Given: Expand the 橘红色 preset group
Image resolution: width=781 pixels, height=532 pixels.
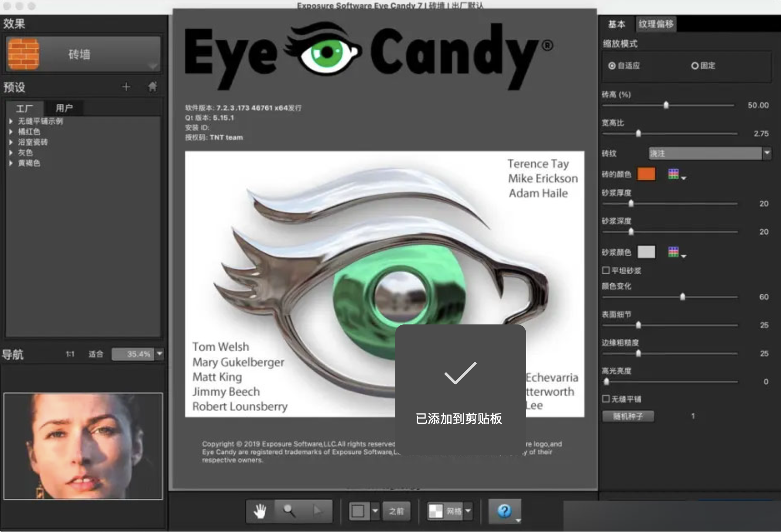Looking at the screenshot, I should (10, 132).
